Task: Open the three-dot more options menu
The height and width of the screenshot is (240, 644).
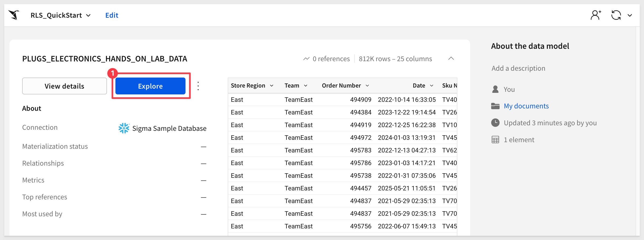Action: (198, 86)
